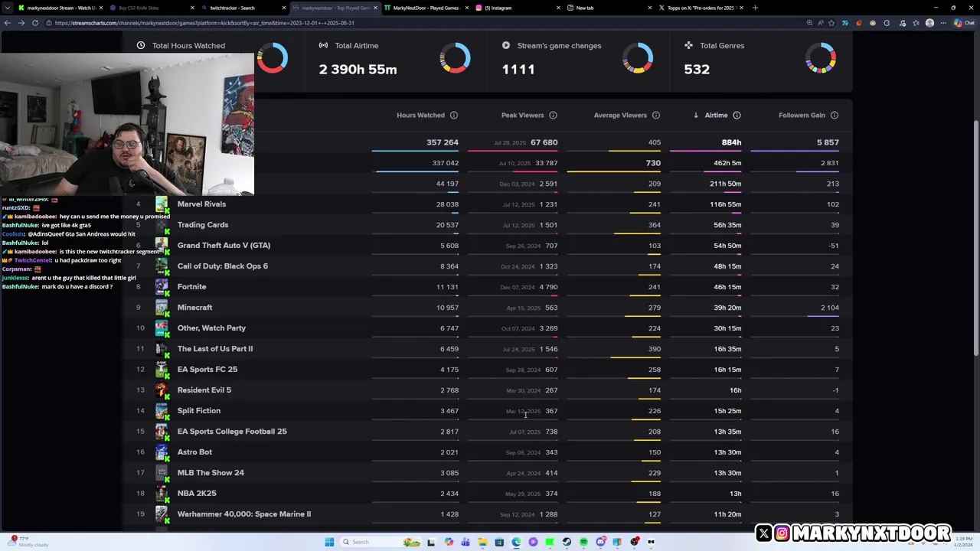Screen dimensions: 980x551
Task: Open Call of Duty: Black Ops 6 link
Action: point(223,266)
